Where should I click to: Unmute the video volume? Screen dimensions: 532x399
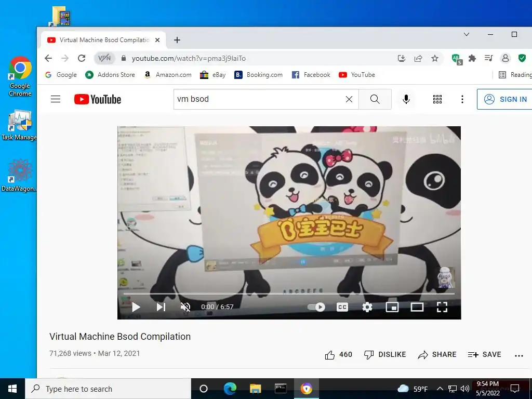185,307
